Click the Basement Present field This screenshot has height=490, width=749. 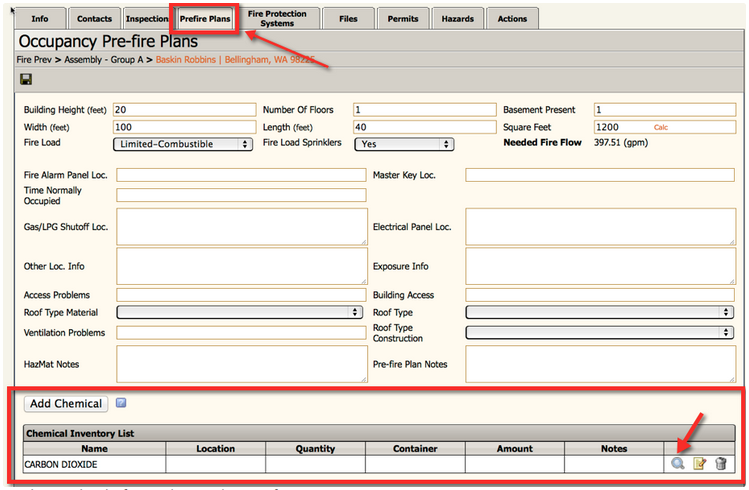tap(664, 110)
